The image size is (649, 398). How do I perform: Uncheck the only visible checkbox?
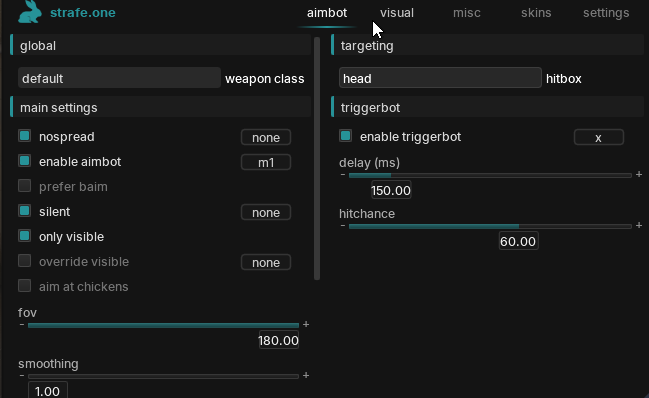coord(24,236)
